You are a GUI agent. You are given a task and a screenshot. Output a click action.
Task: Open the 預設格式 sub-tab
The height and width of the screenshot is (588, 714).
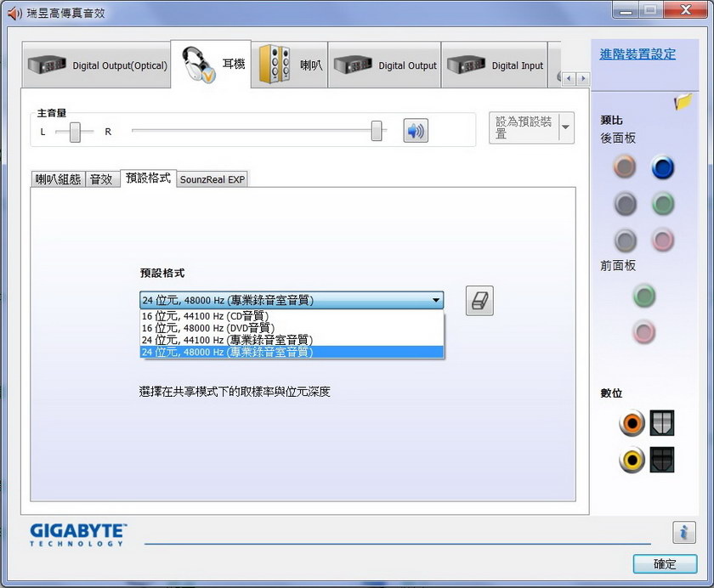pos(148,178)
